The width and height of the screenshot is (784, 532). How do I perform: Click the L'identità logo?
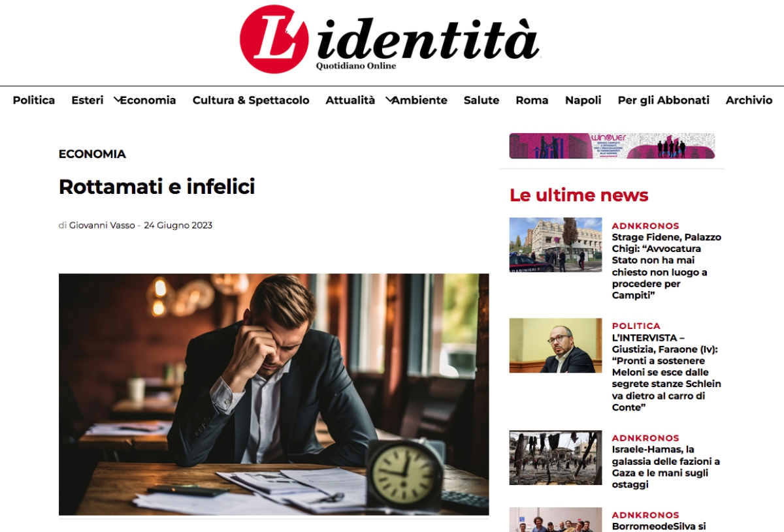pos(390,39)
